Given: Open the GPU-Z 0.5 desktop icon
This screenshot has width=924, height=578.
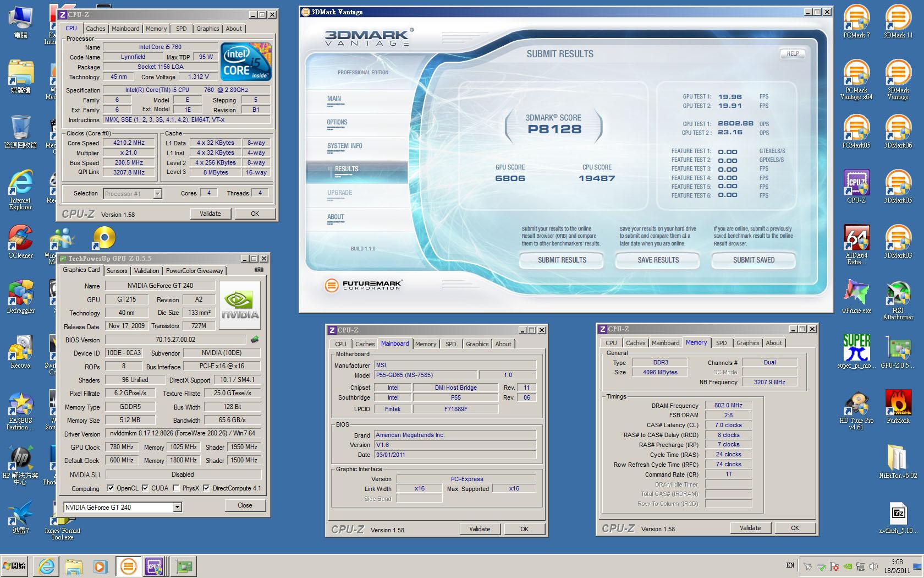Looking at the screenshot, I should 898,352.
